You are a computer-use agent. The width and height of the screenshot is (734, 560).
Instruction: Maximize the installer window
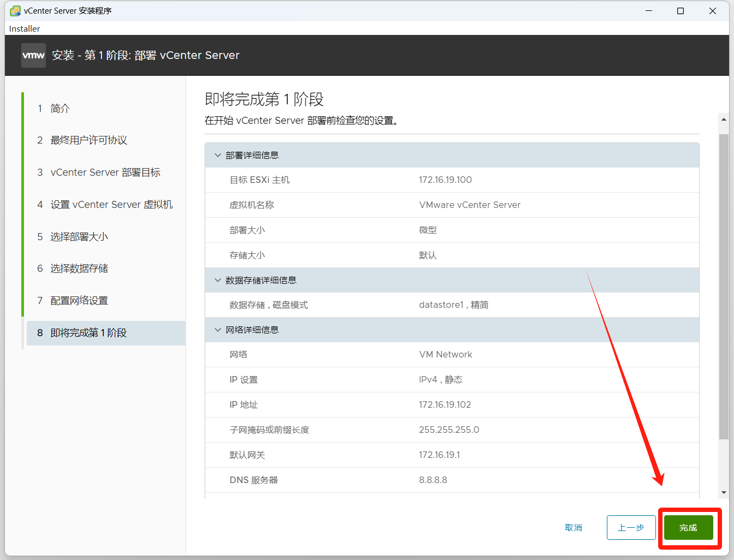coord(681,11)
